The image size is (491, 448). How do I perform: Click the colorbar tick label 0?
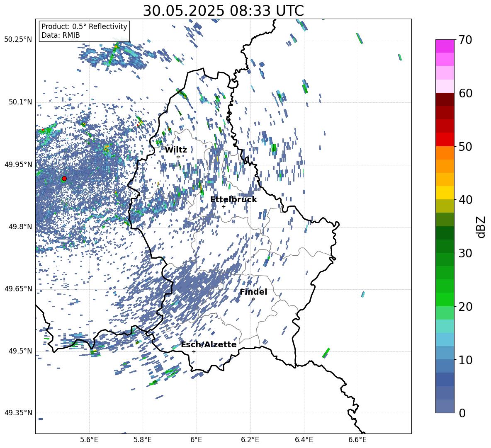[462, 413]
